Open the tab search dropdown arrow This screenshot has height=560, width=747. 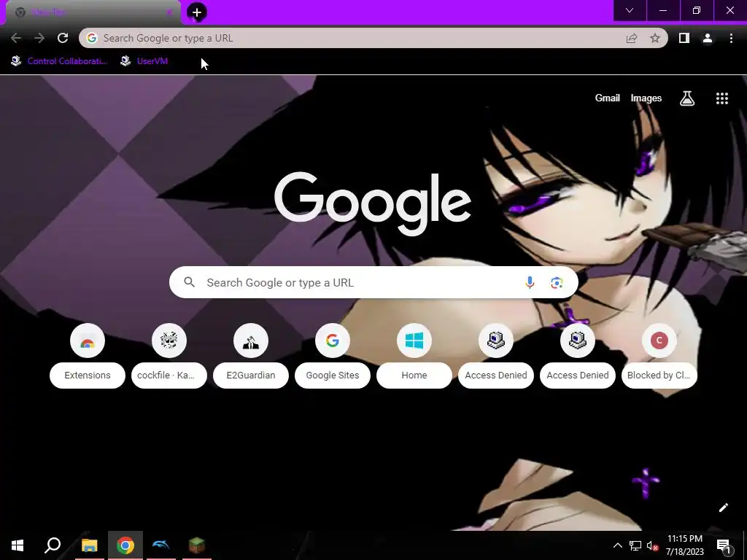(630, 10)
